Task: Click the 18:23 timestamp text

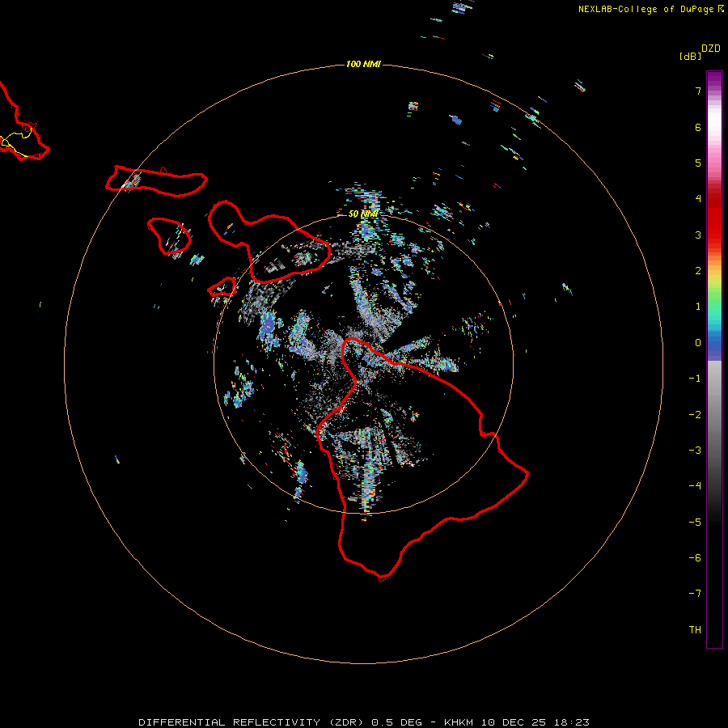Action: (572, 722)
